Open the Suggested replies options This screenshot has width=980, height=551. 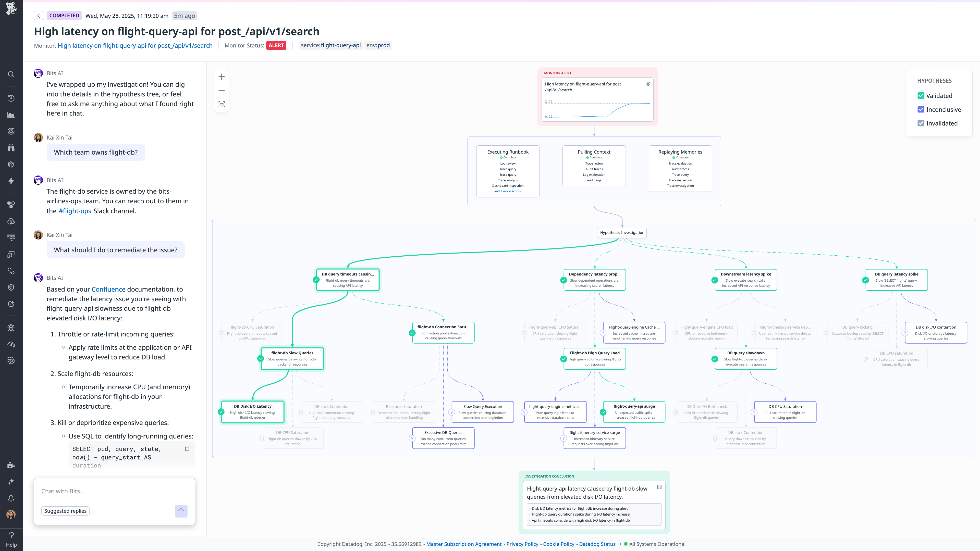[x=65, y=511]
